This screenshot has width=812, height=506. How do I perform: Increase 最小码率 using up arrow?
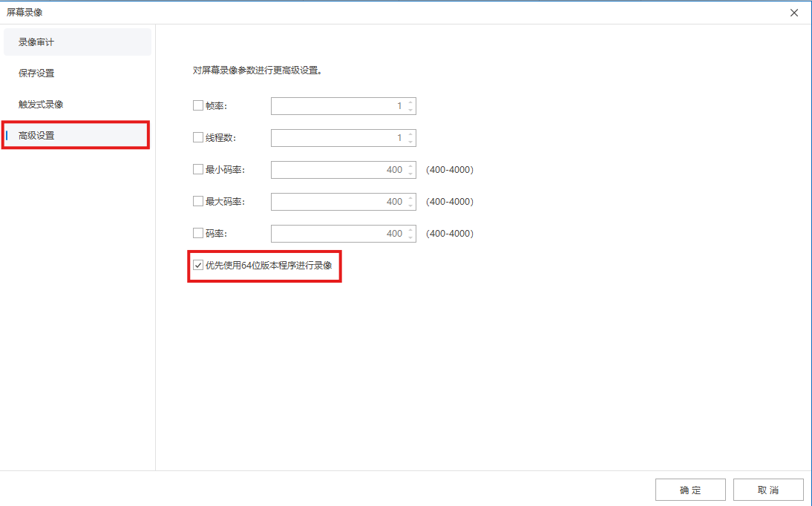(410, 166)
